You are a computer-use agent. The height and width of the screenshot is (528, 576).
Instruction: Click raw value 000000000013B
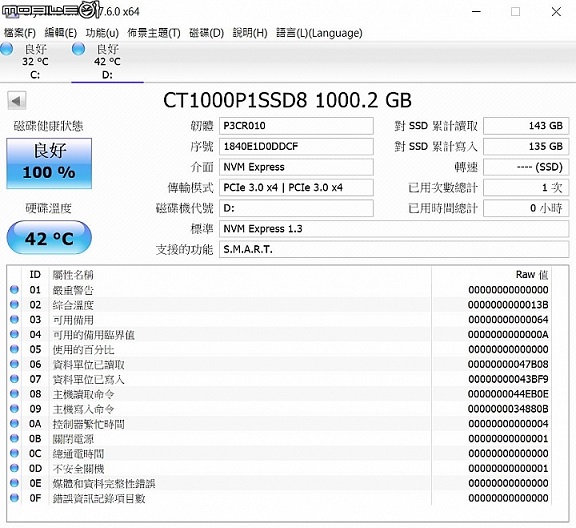pos(508,305)
